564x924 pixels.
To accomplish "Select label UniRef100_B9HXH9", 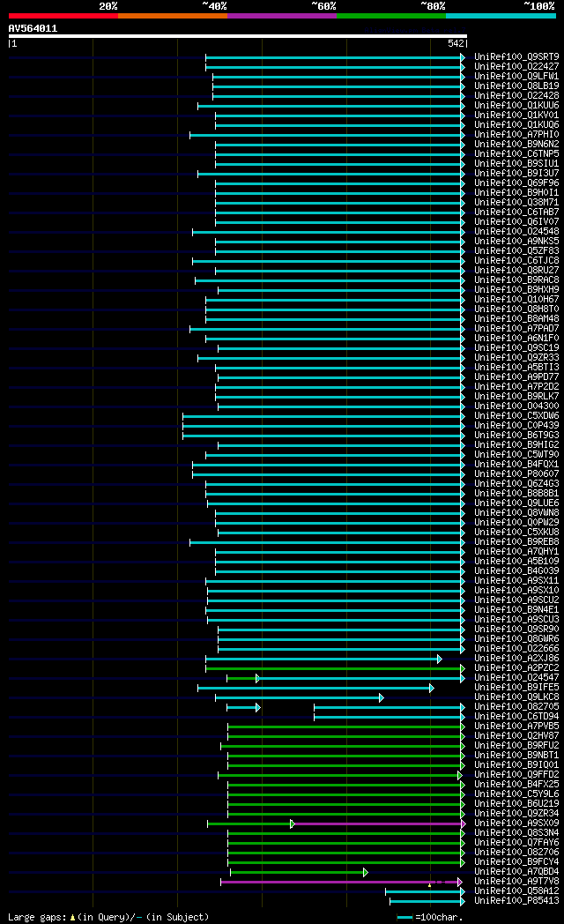I will (516, 290).
